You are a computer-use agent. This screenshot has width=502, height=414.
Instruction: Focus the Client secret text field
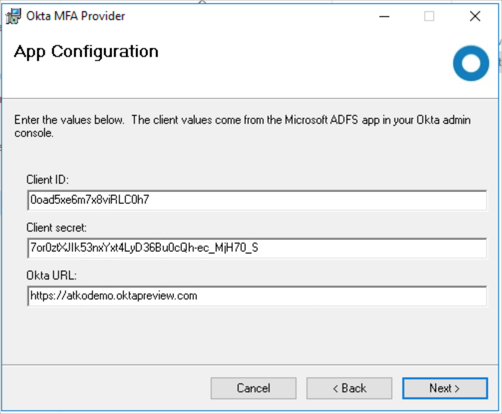click(x=257, y=248)
